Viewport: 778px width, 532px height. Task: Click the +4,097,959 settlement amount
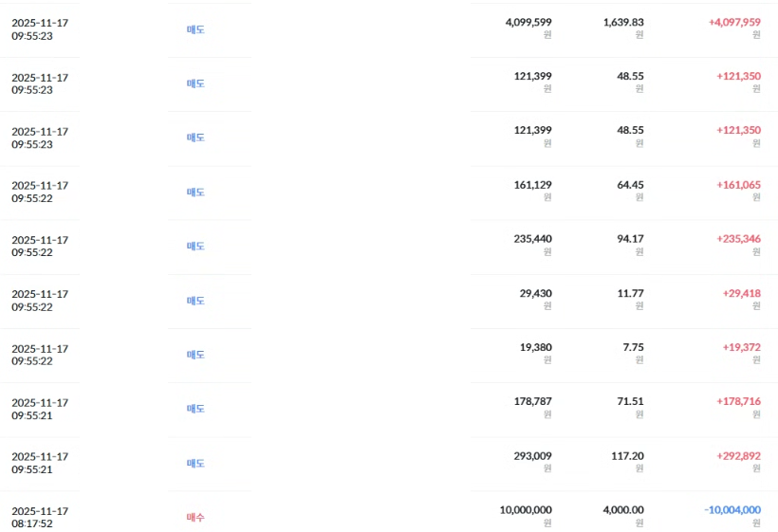tap(734, 22)
